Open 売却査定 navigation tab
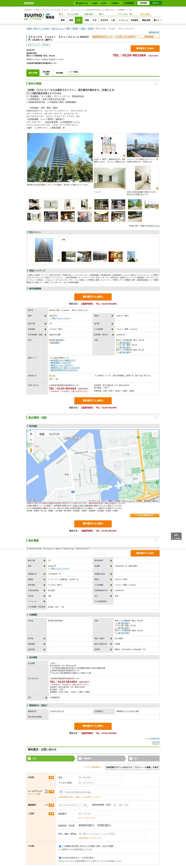The width and height of the screenshot is (186, 868). click(x=135, y=20)
